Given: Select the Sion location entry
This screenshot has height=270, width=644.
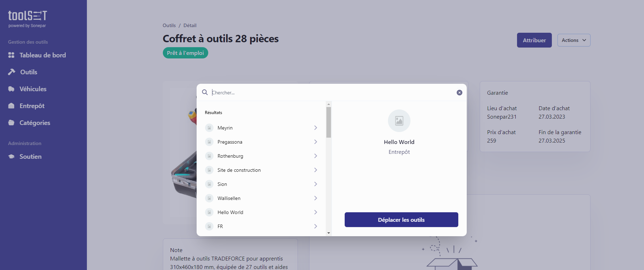Looking at the screenshot, I should click(x=261, y=184).
